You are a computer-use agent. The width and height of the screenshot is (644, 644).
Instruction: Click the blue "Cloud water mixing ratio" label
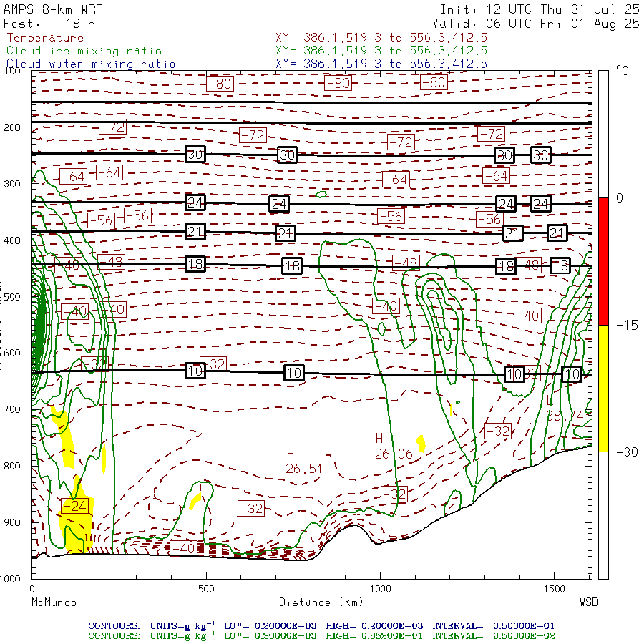91,64
